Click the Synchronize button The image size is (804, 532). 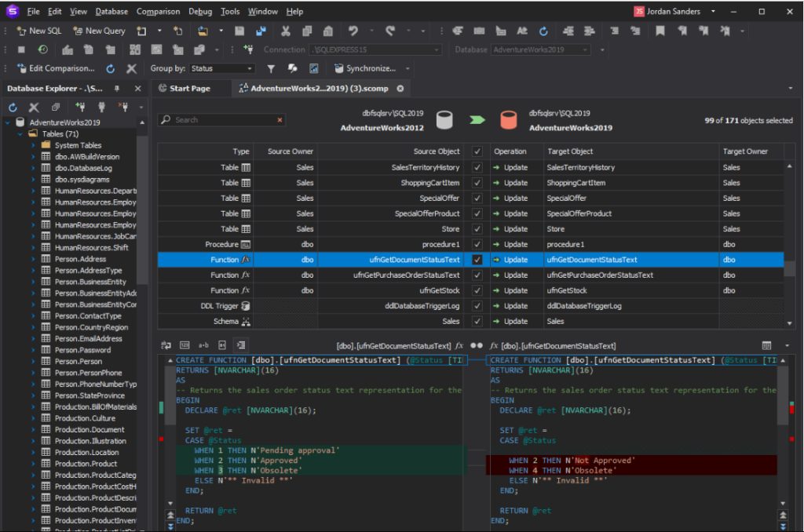(x=369, y=68)
